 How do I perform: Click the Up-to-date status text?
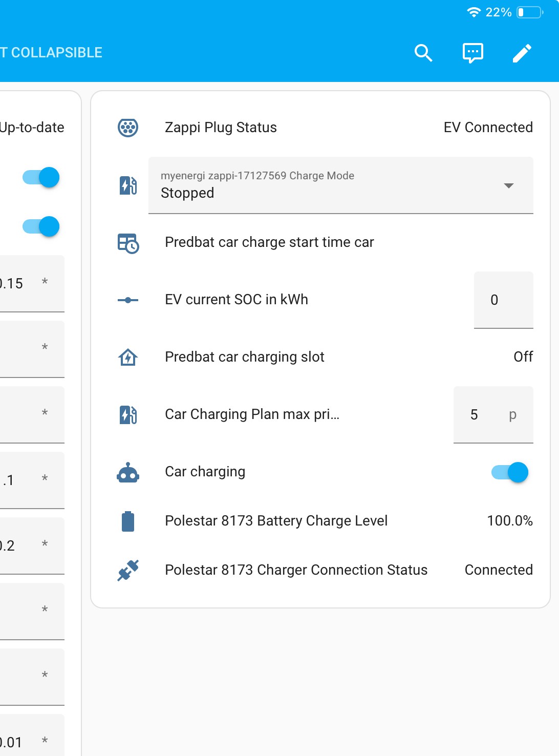coord(32,128)
